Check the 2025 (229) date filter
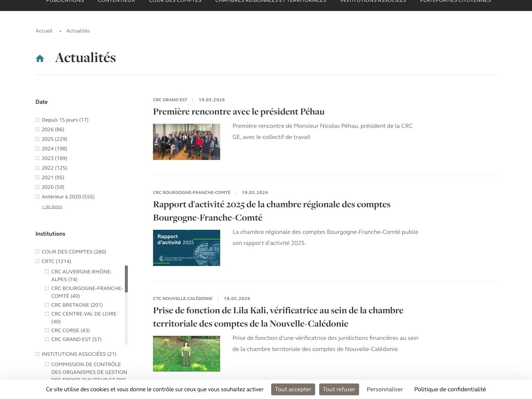Screen dimensions: 532x399 coord(37,139)
